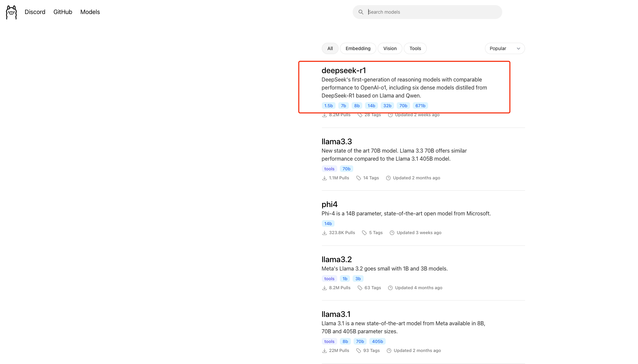The width and height of the screenshot is (638, 364).
Task: Click the tag icon beside 14 Tags
Action: 359,178
